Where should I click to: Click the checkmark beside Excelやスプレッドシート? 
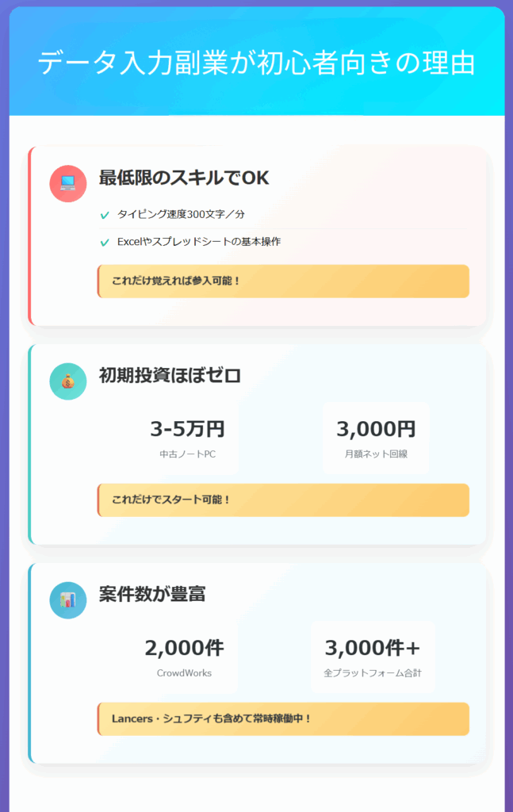(x=105, y=243)
